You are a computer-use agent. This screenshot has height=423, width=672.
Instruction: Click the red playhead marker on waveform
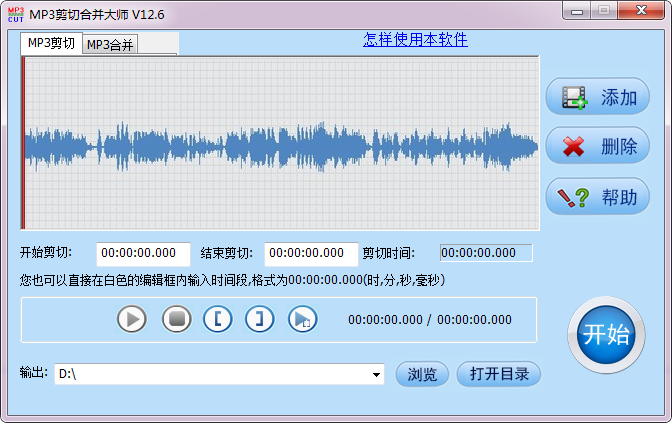(23, 143)
